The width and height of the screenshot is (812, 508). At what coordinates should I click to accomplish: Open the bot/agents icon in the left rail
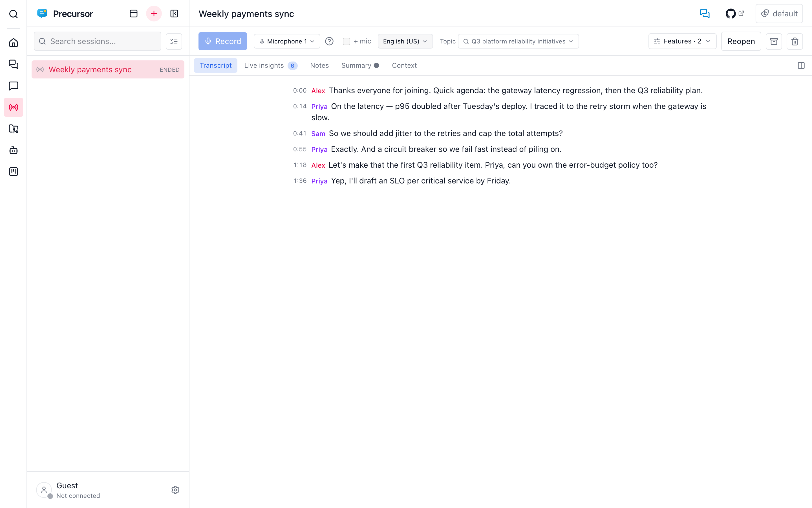(x=14, y=150)
